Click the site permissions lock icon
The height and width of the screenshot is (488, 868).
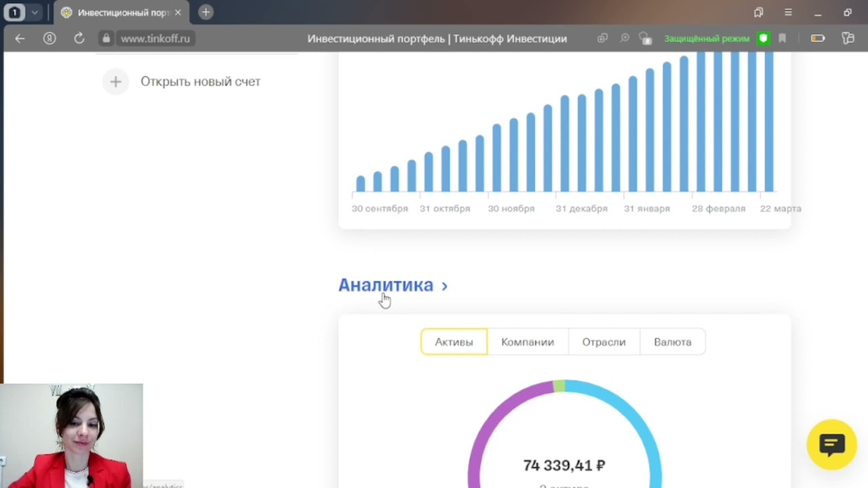[x=646, y=39]
